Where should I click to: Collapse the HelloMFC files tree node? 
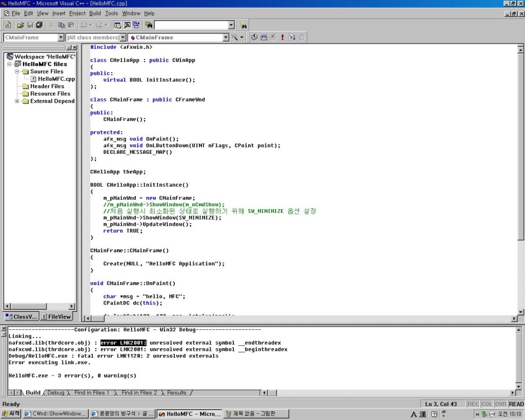click(x=9, y=64)
